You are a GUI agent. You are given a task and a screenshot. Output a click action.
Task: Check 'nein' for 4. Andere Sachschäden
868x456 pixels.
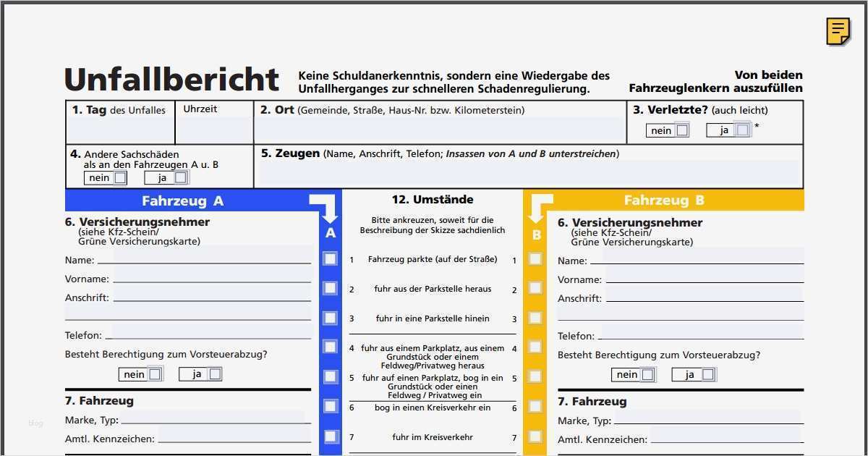point(120,177)
